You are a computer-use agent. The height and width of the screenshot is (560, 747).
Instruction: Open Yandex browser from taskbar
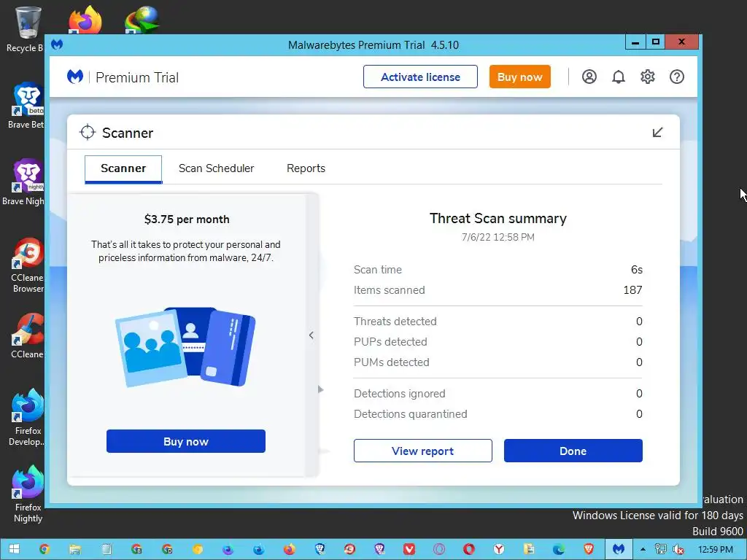[x=499, y=550]
